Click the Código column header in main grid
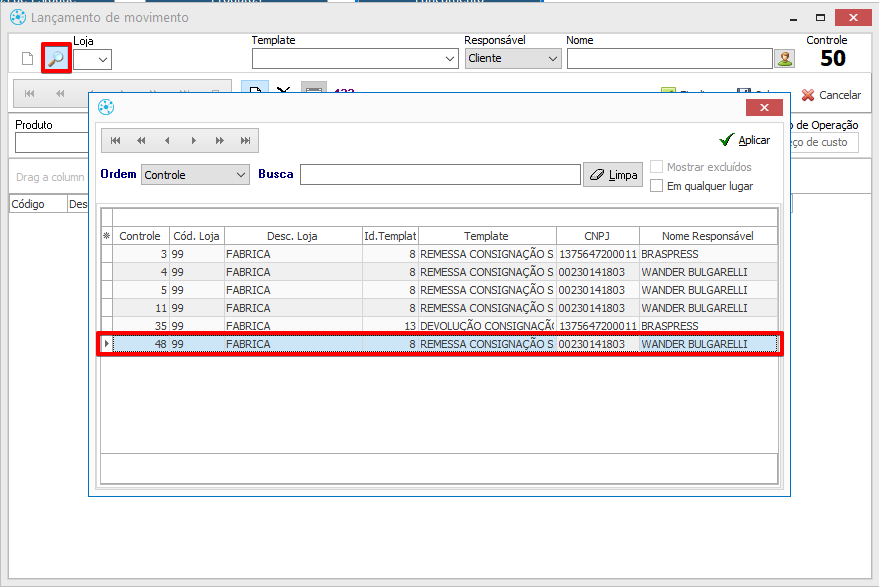879x588 pixels. 38,204
